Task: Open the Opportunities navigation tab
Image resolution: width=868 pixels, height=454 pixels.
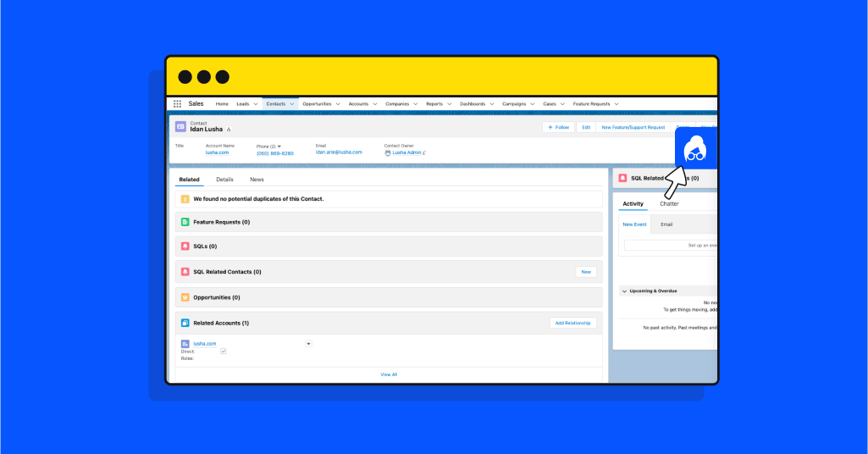Action: pos(317,104)
